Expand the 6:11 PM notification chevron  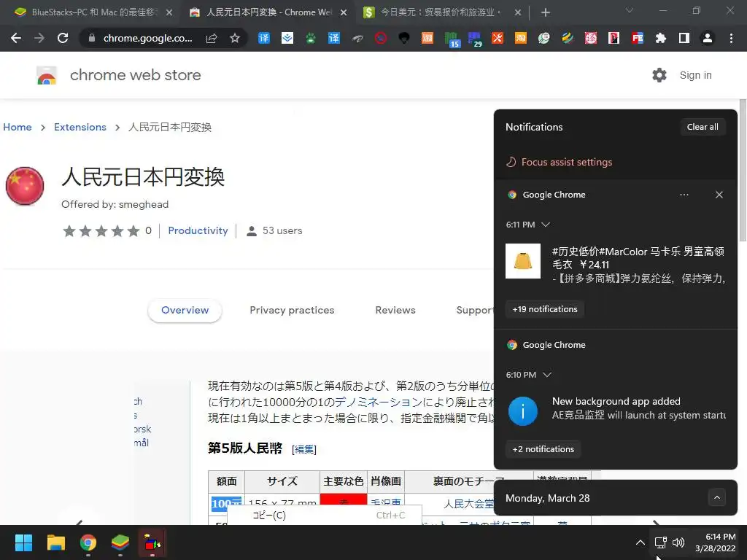546,225
